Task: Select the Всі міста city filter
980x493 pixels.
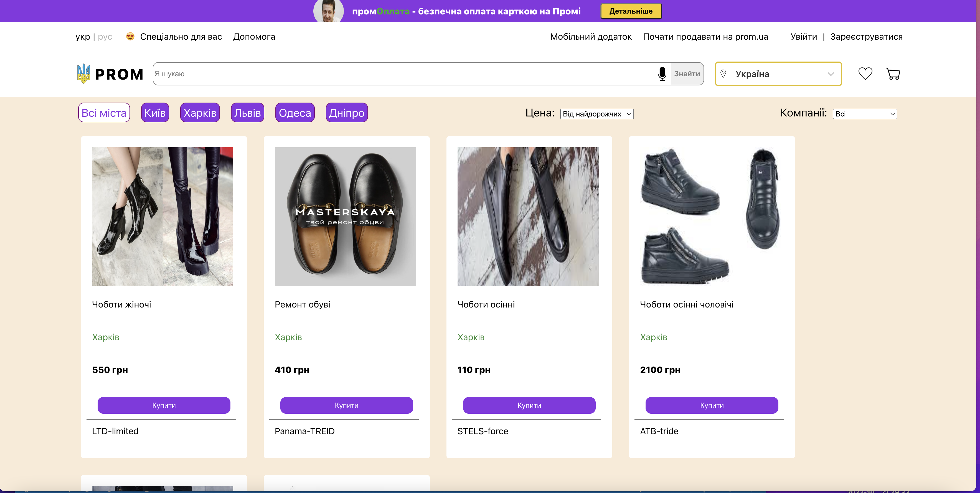Action: pyautogui.click(x=104, y=113)
